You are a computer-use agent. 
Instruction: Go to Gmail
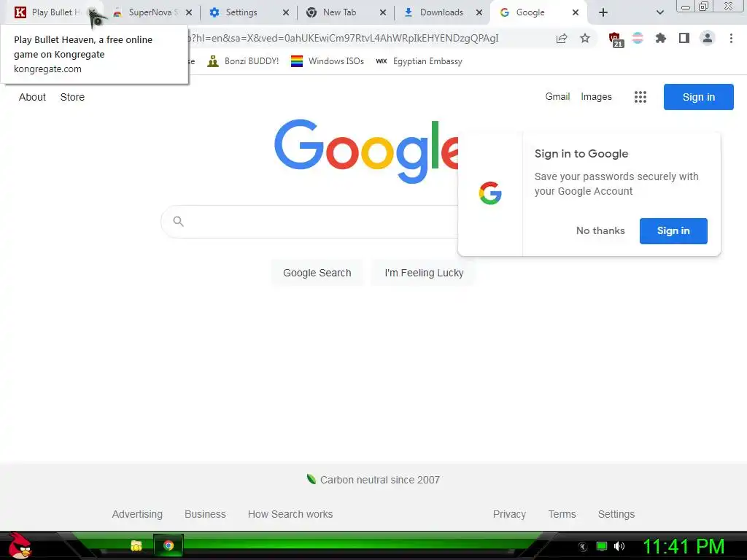(x=557, y=97)
